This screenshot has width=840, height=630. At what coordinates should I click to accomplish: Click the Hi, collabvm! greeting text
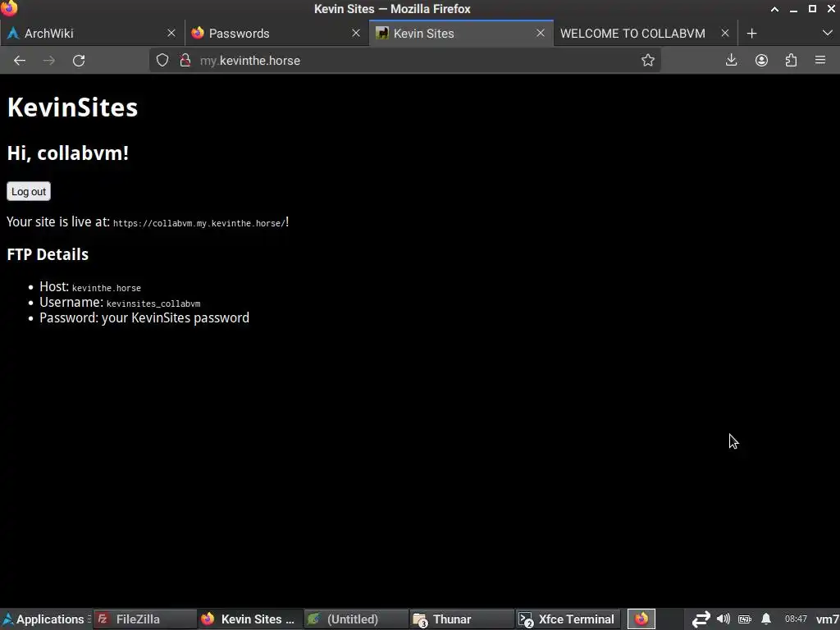tap(67, 153)
